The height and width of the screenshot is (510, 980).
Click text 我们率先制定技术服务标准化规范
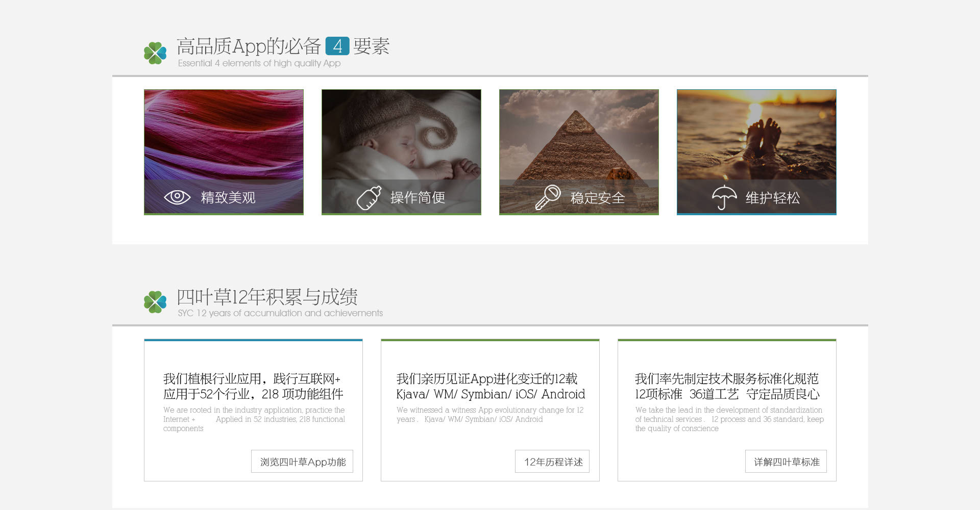(x=727, y=378)
